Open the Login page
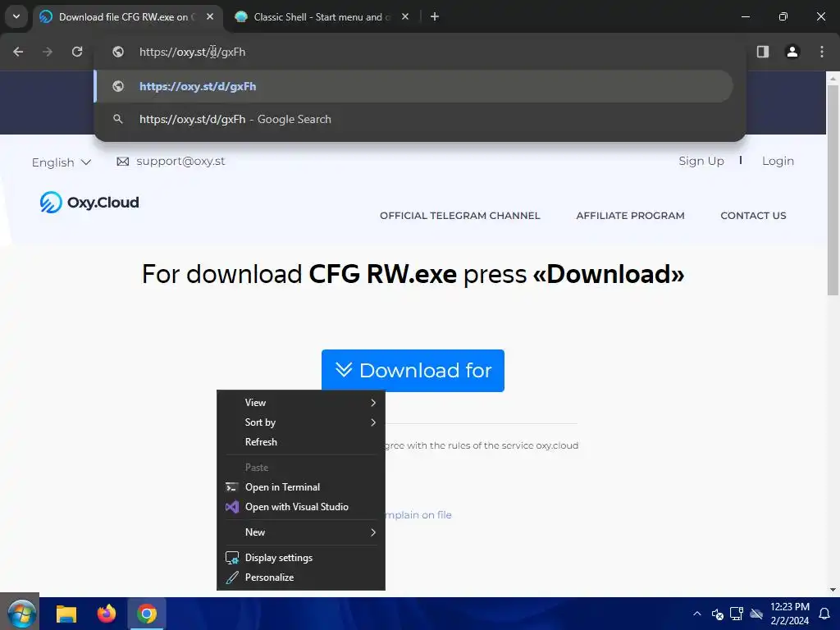 point(778,162)
